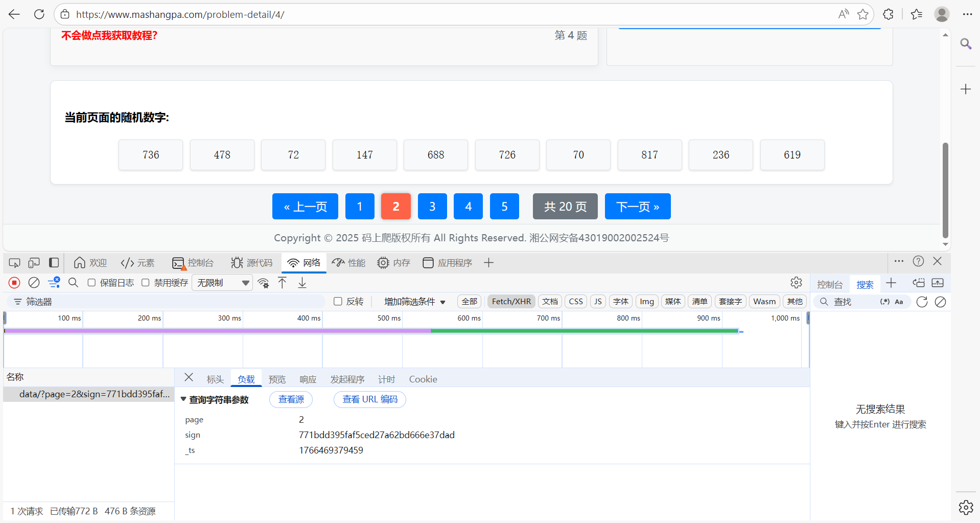Click the 查看 URL 编码 button
980x523 pixels.
point(369,399)
